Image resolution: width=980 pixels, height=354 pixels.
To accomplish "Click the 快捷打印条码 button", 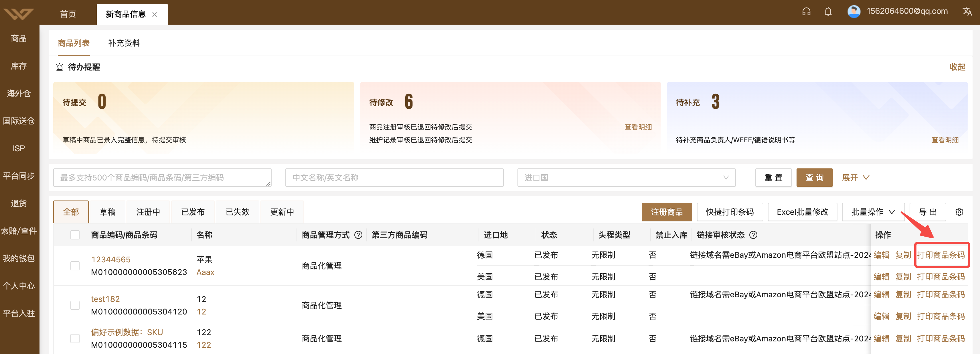I will point(730,212).
